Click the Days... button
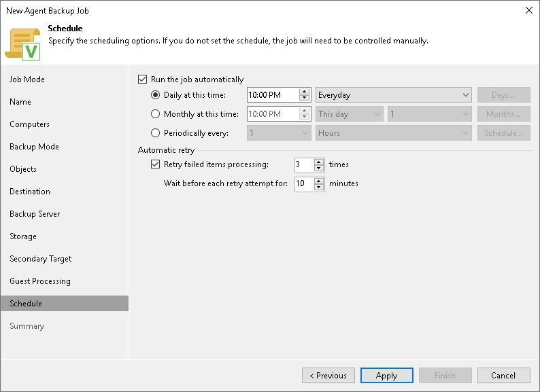 [x=503, y=95]
